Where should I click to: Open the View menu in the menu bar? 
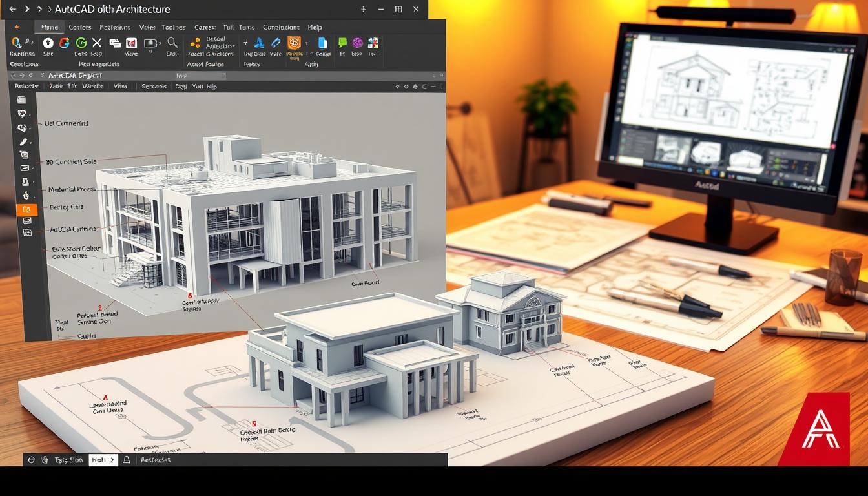click(119, 87)
